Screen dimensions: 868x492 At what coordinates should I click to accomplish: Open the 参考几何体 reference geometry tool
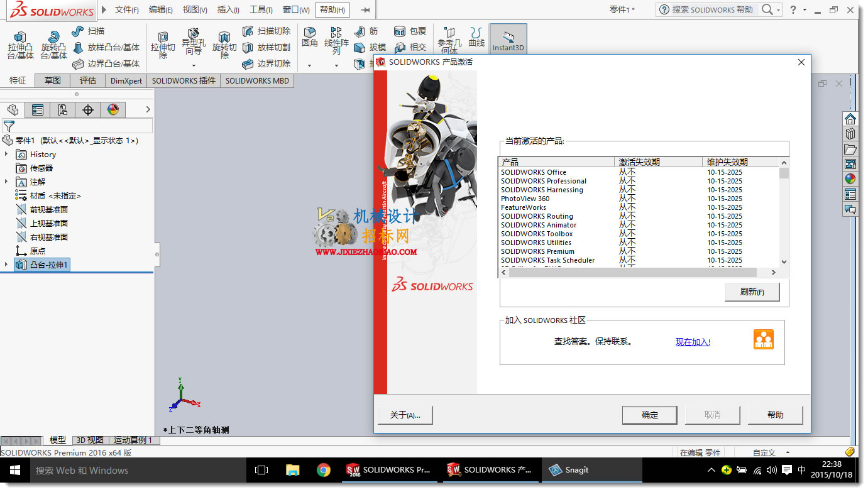(x=449, y=41)
